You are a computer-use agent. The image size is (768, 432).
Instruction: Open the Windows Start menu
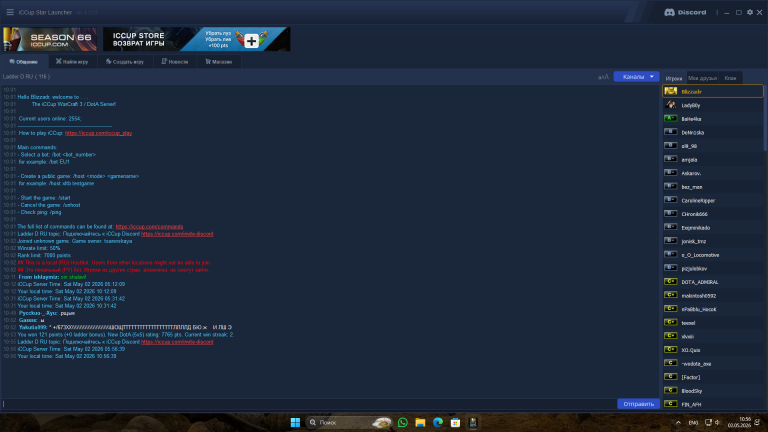coord(295,422)
